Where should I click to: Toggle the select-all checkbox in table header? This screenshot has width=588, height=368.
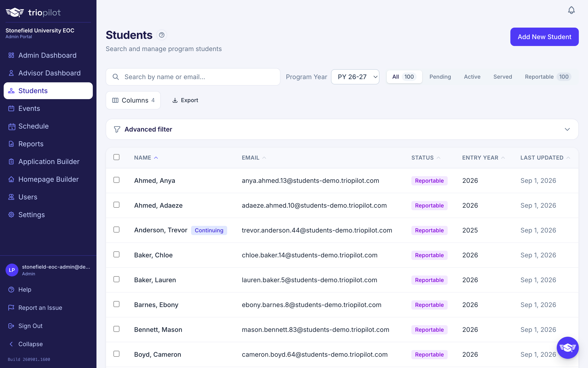116,157
